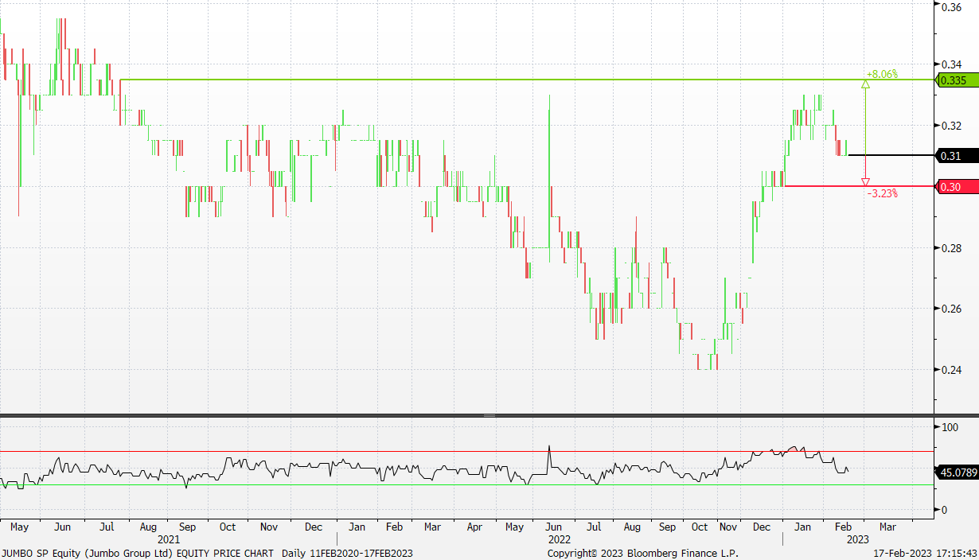979x560 pixels.
Task: Click the 45.0789 RSI value tag
Action: [956, 472]
